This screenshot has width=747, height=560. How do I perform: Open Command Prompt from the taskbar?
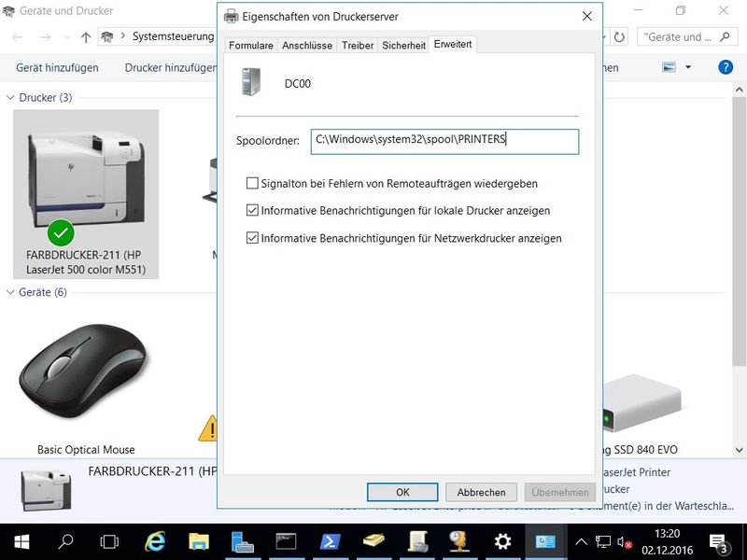(286, 542)
